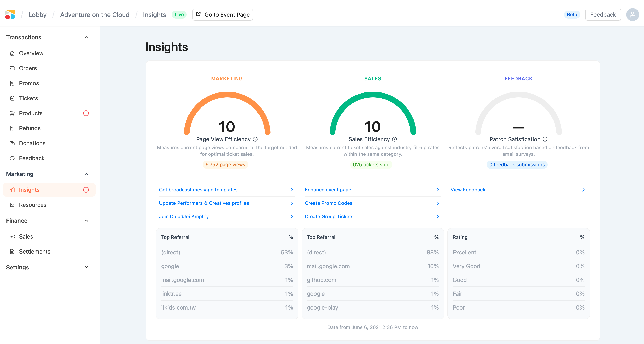Click the Insights sidebar alert icon

[x=86, y=190]
